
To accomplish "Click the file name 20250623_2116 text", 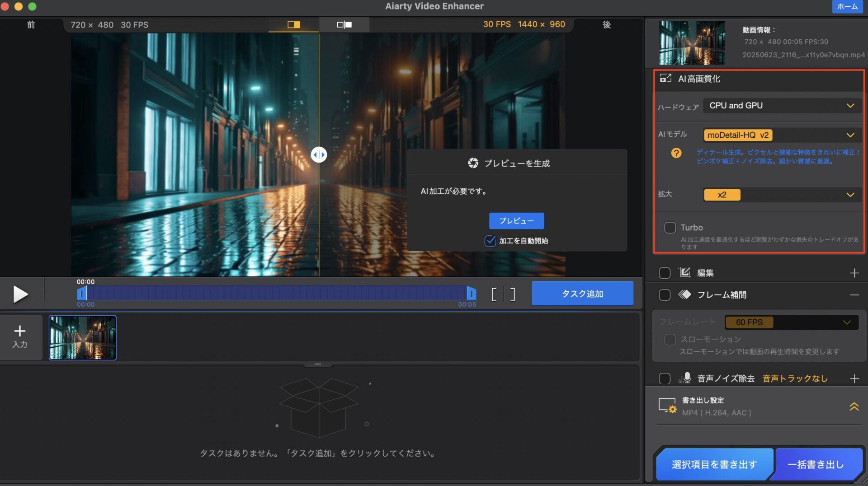I will pyautogui.click(x=803, y=55).
